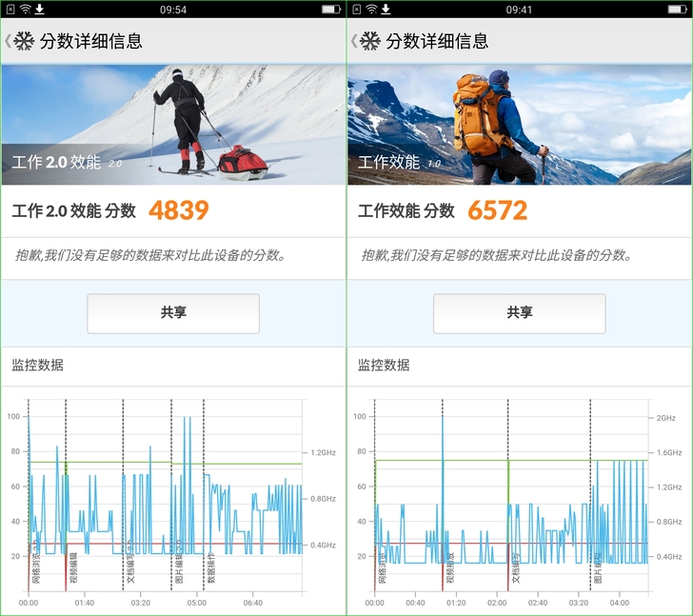Tap Wi-Fi status icon at 09:54 screen
The width and height of the screenshot is (693, 616).
click(25, 9)
